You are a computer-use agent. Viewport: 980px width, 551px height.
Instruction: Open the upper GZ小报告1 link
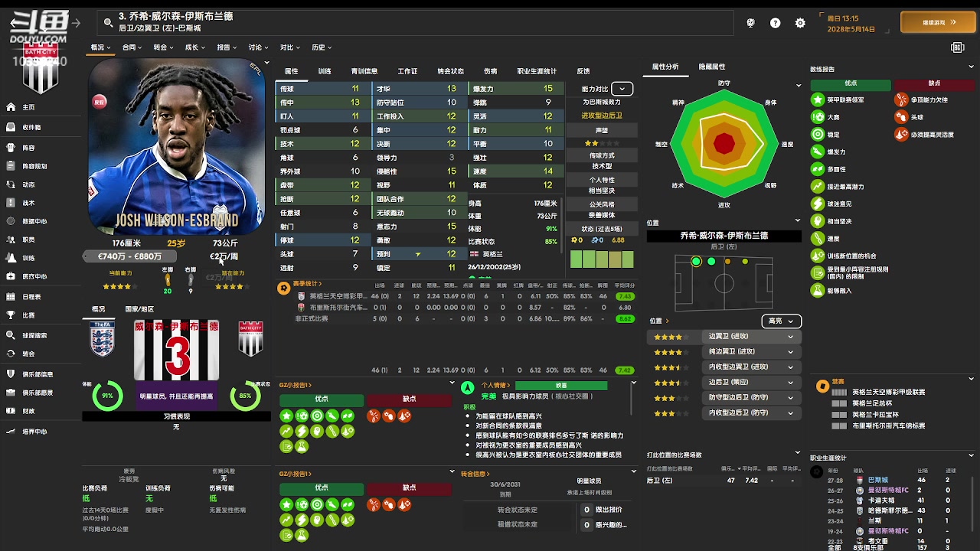[296, 385]
